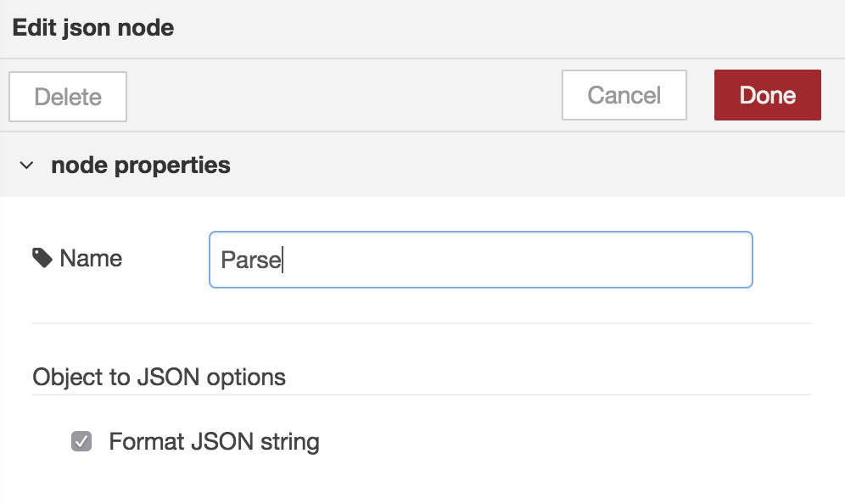The height and width of the screenshot is (504, 845).
Task: Click the 'Name' field label
Action: coord(91,258)
